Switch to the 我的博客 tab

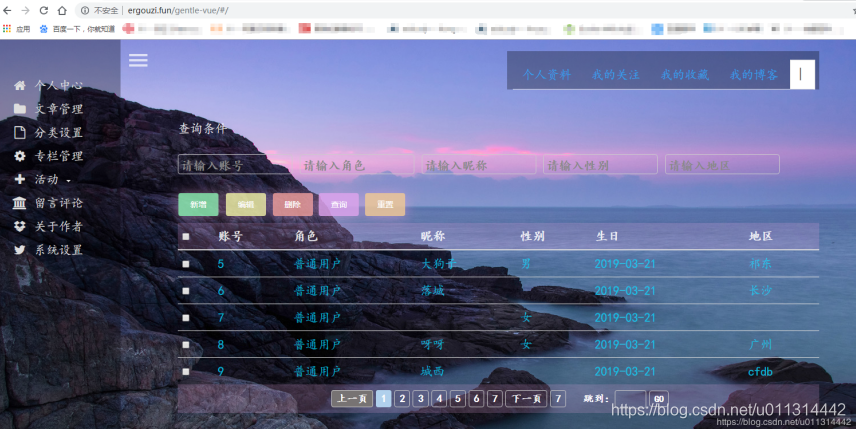(x=754, y=75)
